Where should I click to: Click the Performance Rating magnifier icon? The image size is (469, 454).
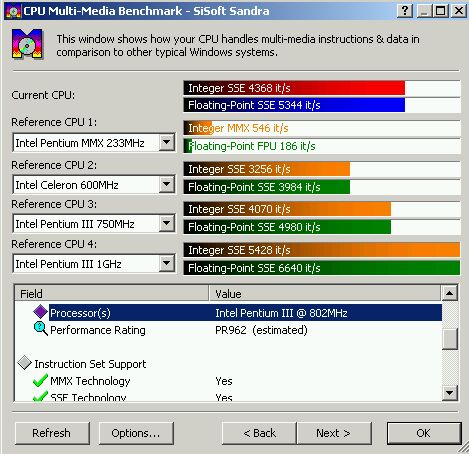41,329
